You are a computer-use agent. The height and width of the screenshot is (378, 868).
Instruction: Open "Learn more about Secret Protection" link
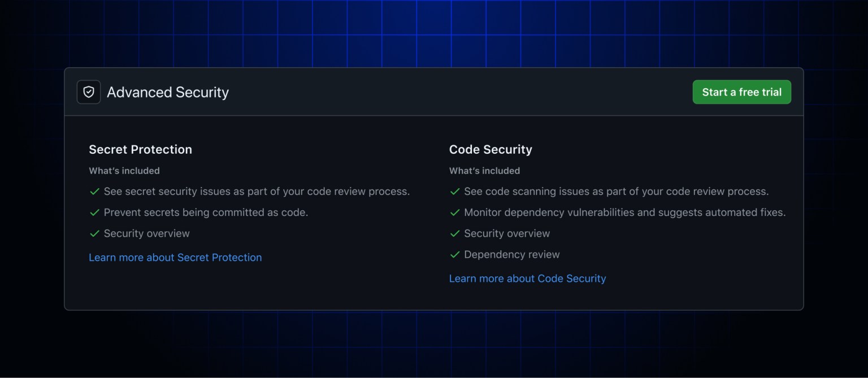click(x=175, y=257)
